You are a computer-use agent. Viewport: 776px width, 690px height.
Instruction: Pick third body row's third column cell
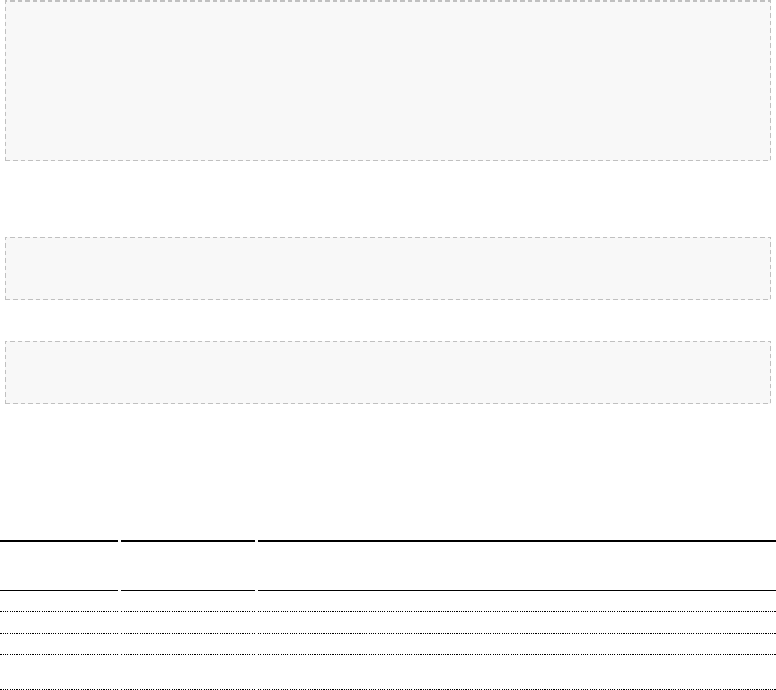pyautogui.click(x=516, y=644)
